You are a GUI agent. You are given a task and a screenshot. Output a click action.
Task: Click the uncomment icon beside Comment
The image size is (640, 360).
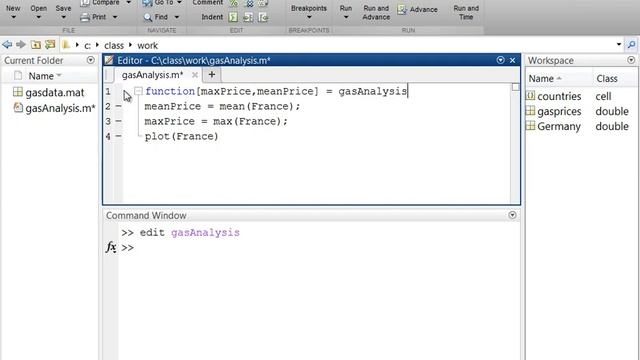pyautogui.click(x=249, y=3)
